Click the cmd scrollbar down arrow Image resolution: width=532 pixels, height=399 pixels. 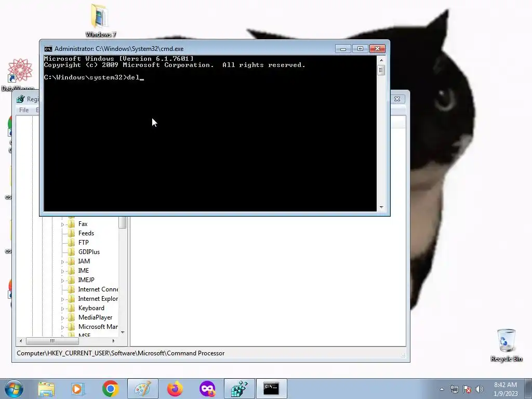(x=381, y=207)
